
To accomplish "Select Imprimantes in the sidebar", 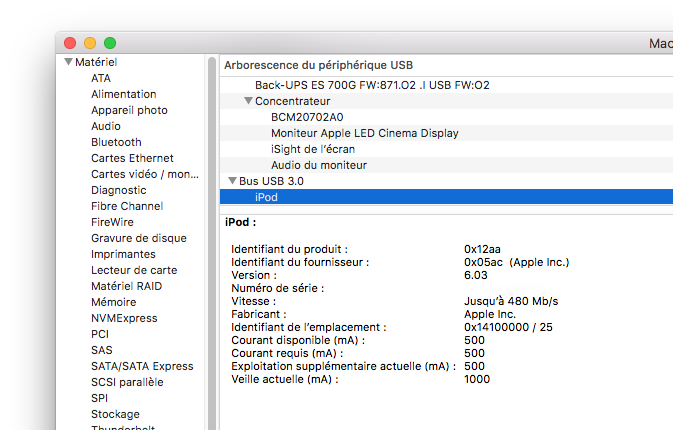I will pos(123,254).
